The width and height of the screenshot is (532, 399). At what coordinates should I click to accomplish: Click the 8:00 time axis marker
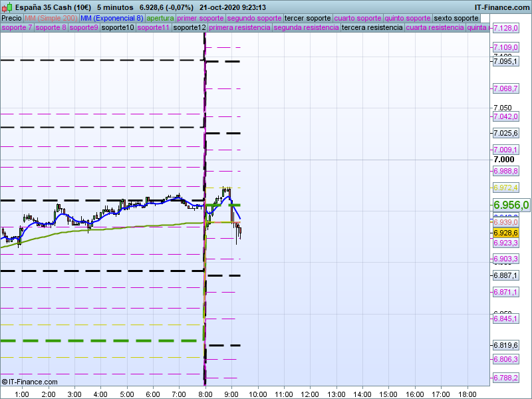click(x=205, y=394)
